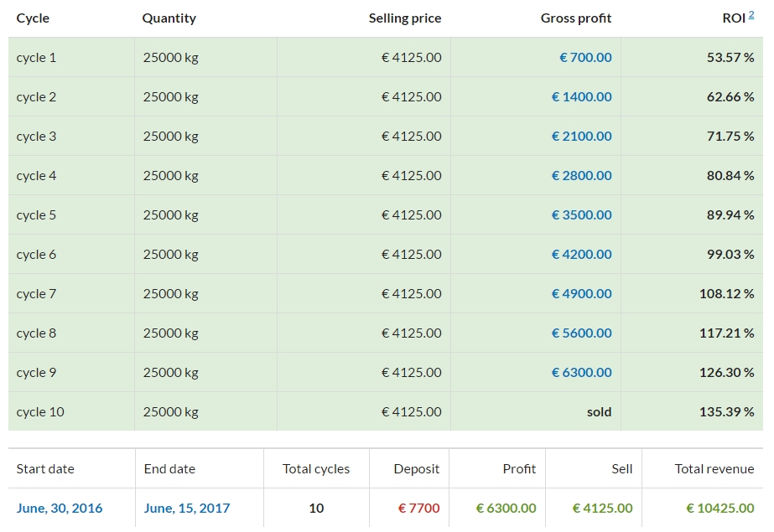
Task: Click the cycle 10 row label
Action: 40,412
